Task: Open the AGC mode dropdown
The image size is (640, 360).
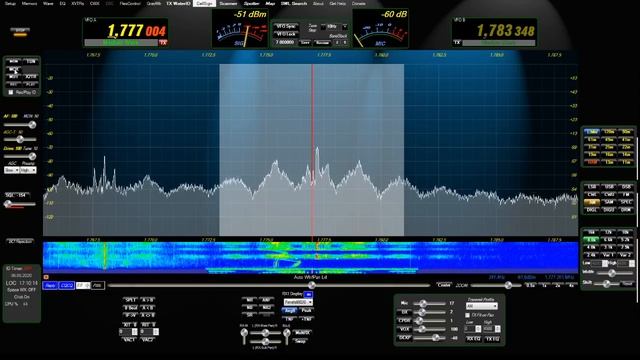Action: pyautogui.click(x=11, y=170)
